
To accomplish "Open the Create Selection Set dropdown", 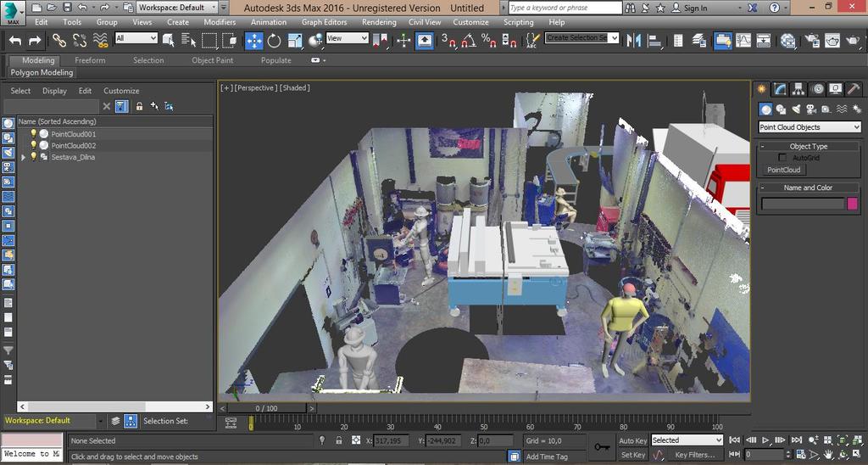I will pyautogui.click(x=581, y=37).
